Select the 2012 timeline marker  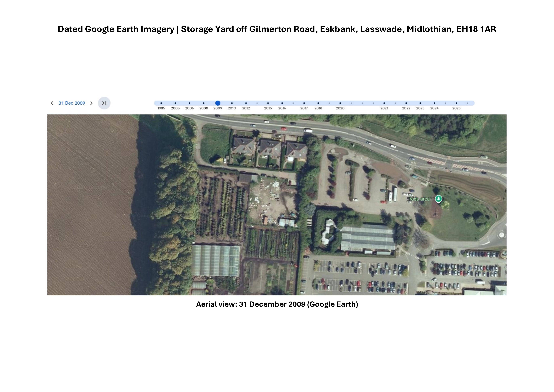(246, 103)
